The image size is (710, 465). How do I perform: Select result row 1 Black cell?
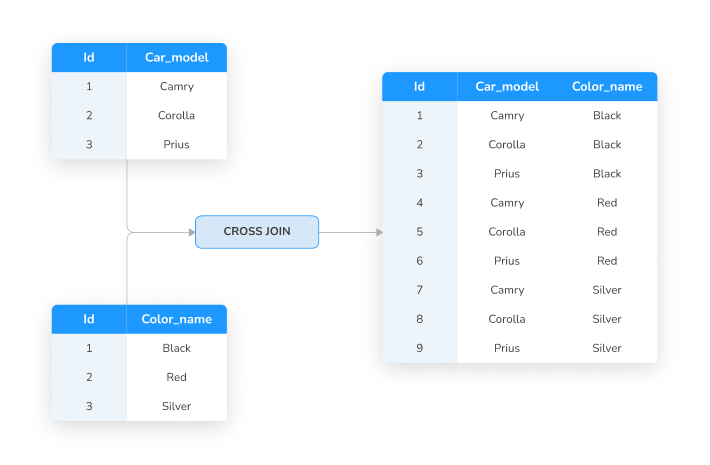(x=607, y=115)
